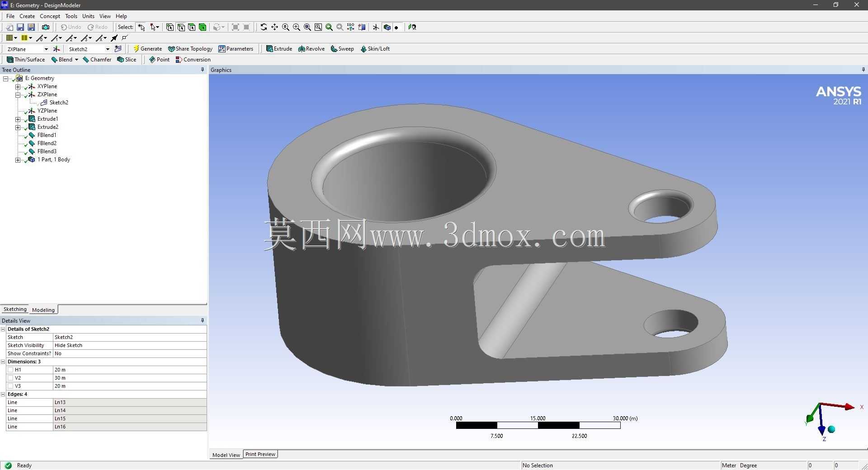Select Sketch2 in the tree outline
This screenshot has width=868, height=470.
click(x=59, y=103)
